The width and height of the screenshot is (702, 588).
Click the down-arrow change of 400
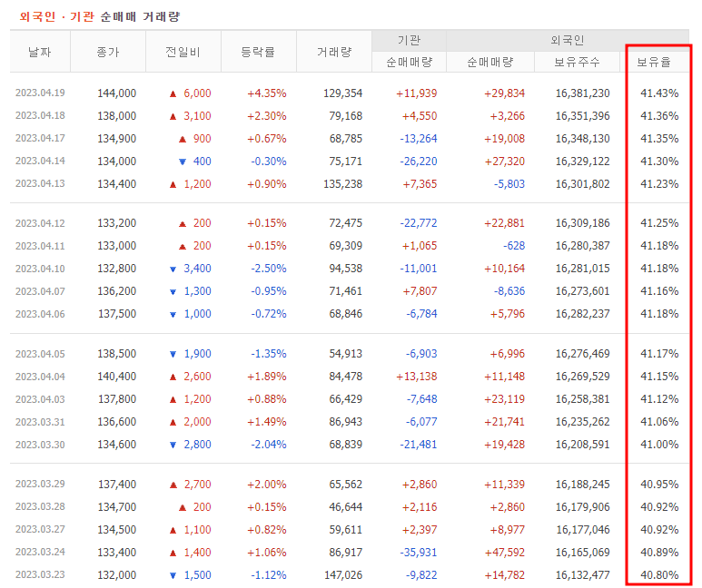click(194, 162)
